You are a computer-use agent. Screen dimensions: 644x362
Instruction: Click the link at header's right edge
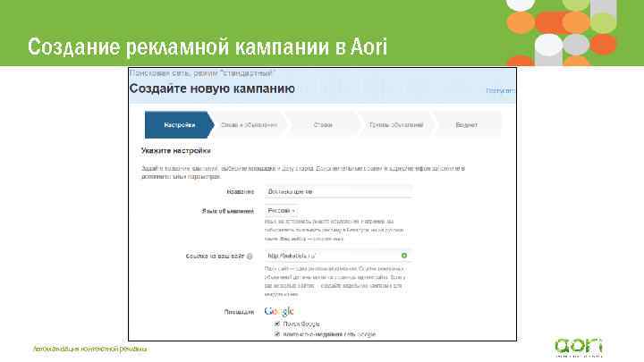pyautogui.click(x=500, y=90)
